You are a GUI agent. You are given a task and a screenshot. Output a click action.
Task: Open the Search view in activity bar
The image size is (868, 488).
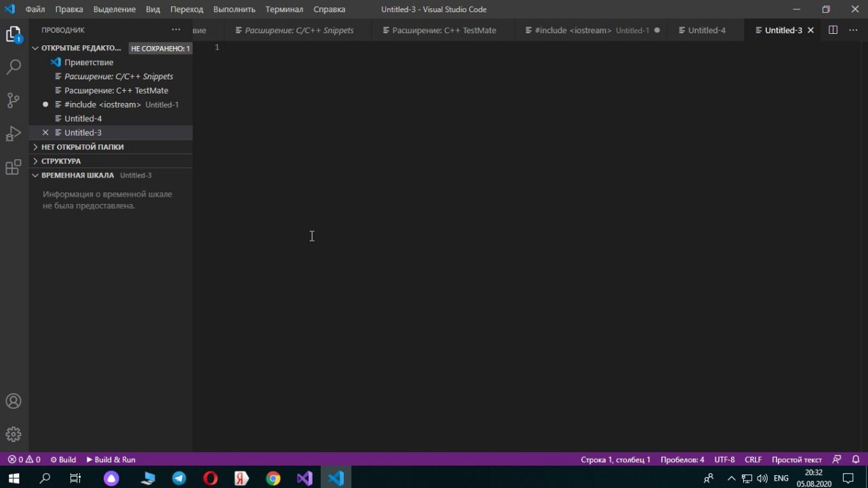tap(14, 67)
